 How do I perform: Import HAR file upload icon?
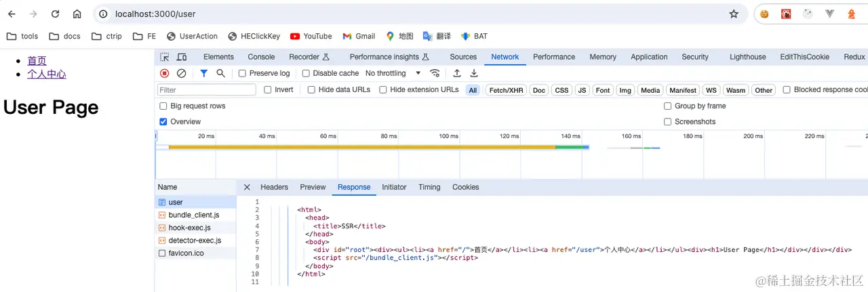[457, 73]
